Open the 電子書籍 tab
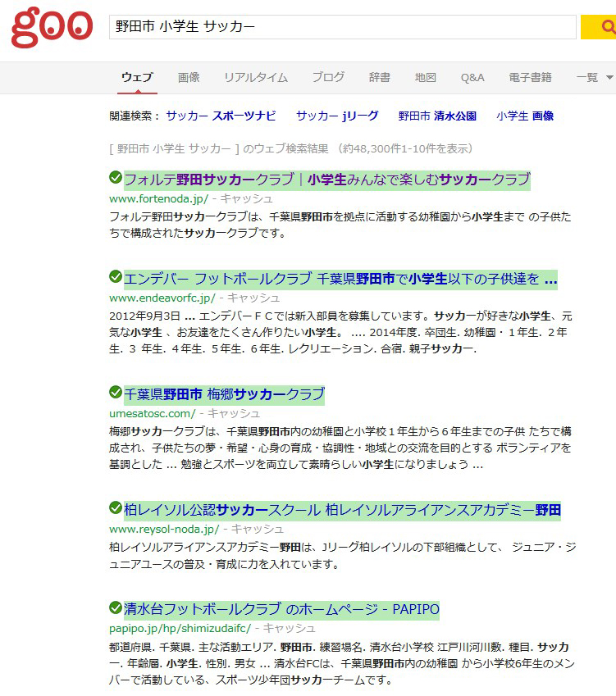616x696 pixels. point(531,78)
